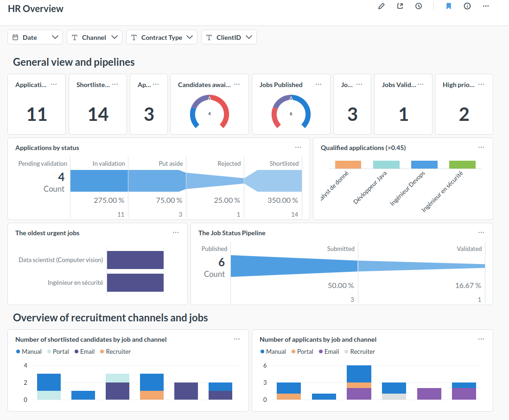Screen dimensions: 509x420
Task: Toggle Portal series in applicants chart legend
Action: coord(302,351)
